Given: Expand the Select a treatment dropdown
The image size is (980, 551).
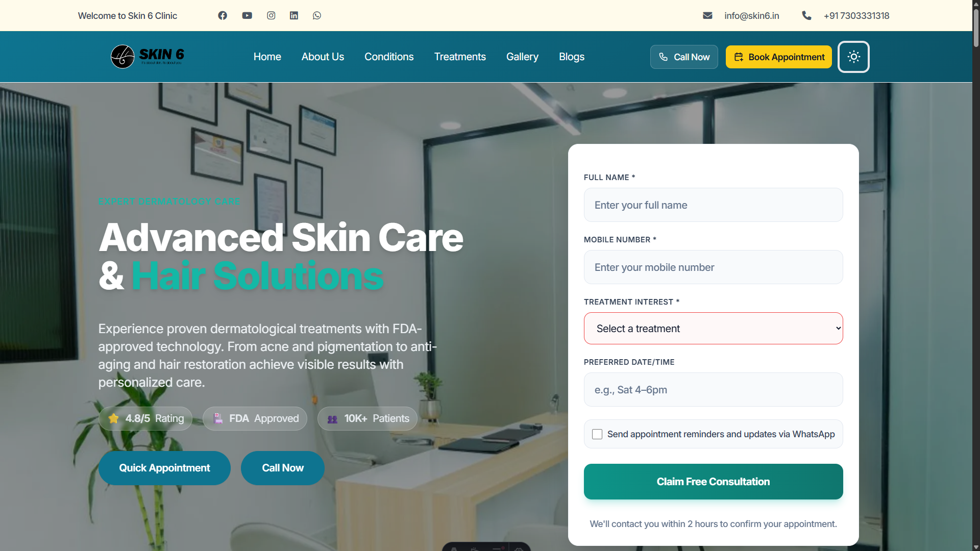Looking at the screenshot, I should [713, 329].
